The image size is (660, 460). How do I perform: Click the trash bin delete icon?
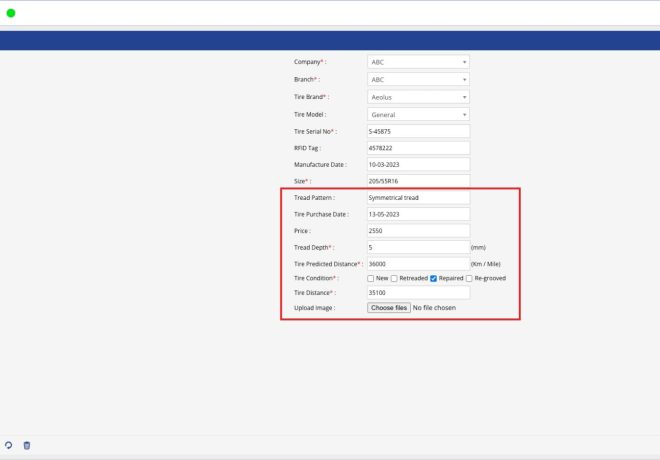(27, 445)
